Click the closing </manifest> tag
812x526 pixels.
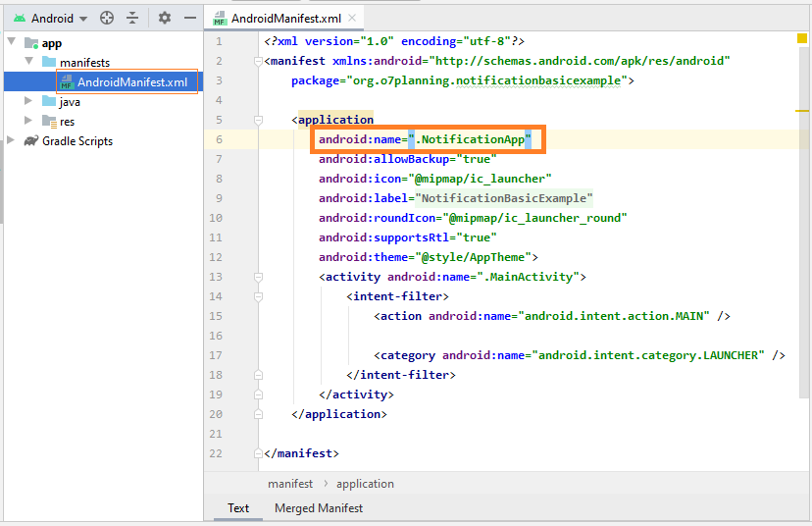(301, 453)
